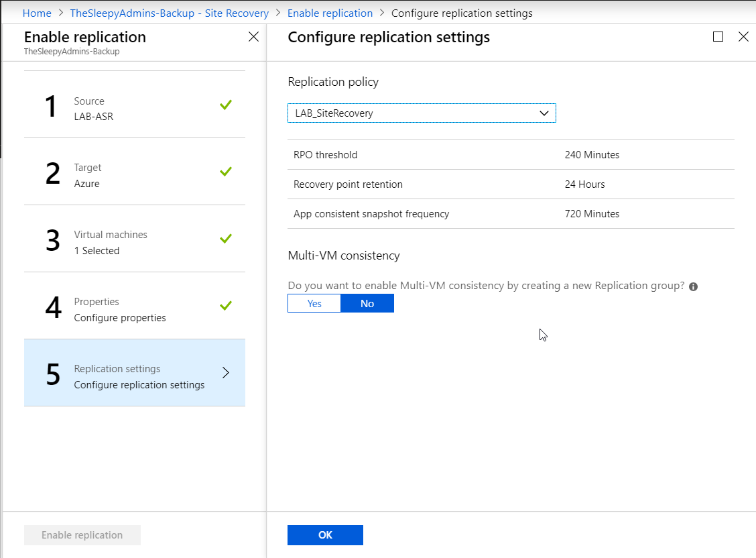The width and height of the screenshot is (756, 558).
Task: Select Yes for Multi-VM consistency
Action: [314, 304]
